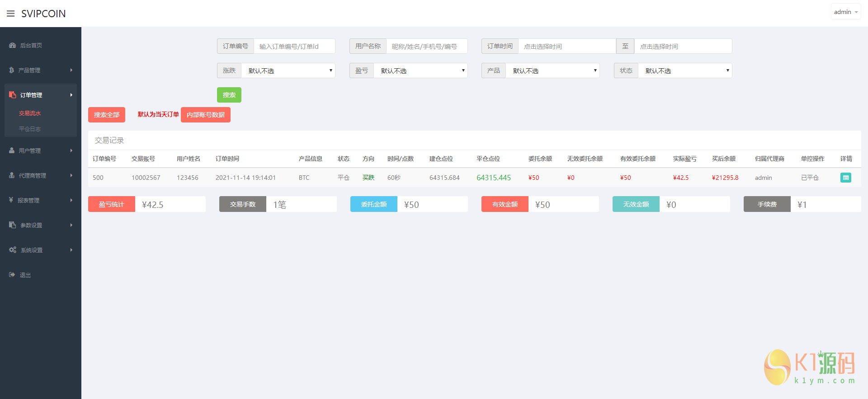Click the 实际盈亏 column header
868x399 pixels.
[x=685, y=159]
